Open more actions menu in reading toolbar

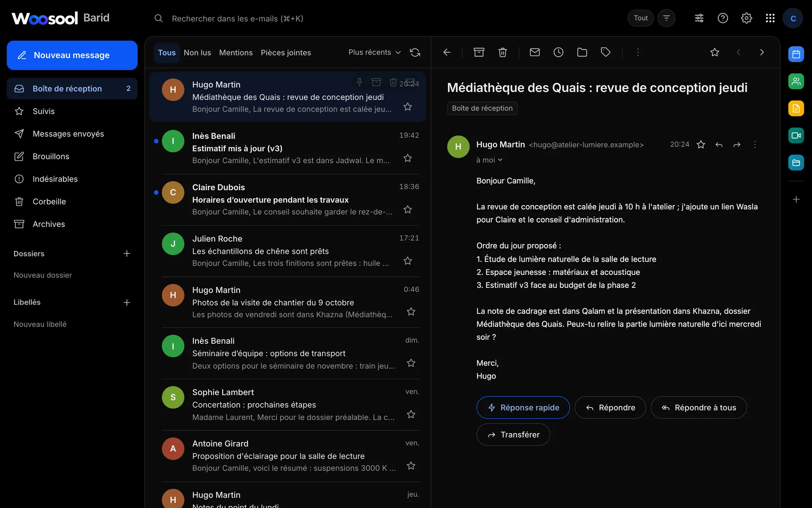(637, 52)
